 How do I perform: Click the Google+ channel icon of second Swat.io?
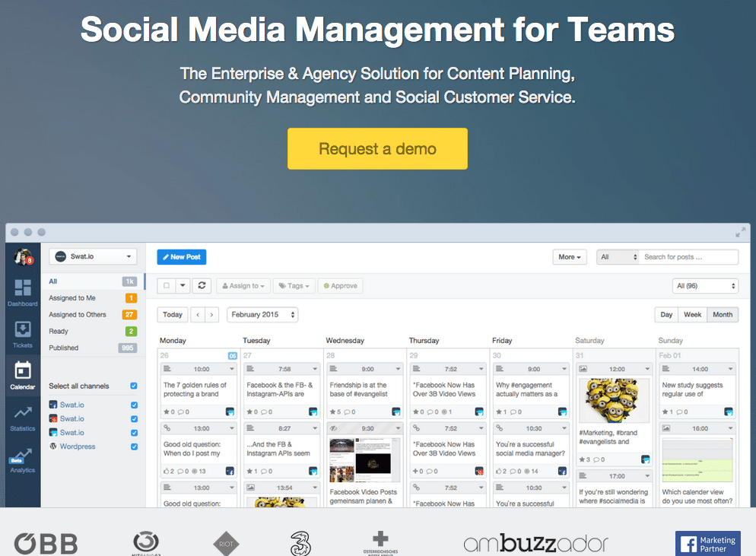coord(53,418)
